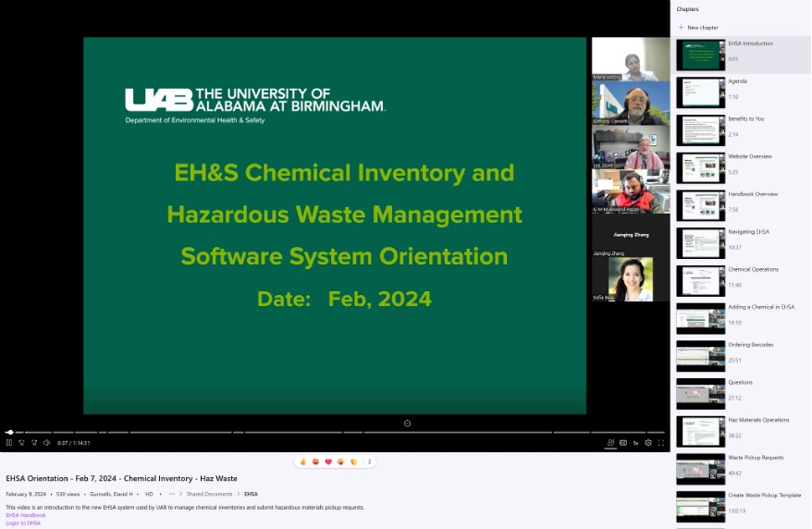The width and height of the screenshot is (812, 529).
Task: Open the Haz Materials Operations chapter thumbnail
Action: tap(701, 432)
